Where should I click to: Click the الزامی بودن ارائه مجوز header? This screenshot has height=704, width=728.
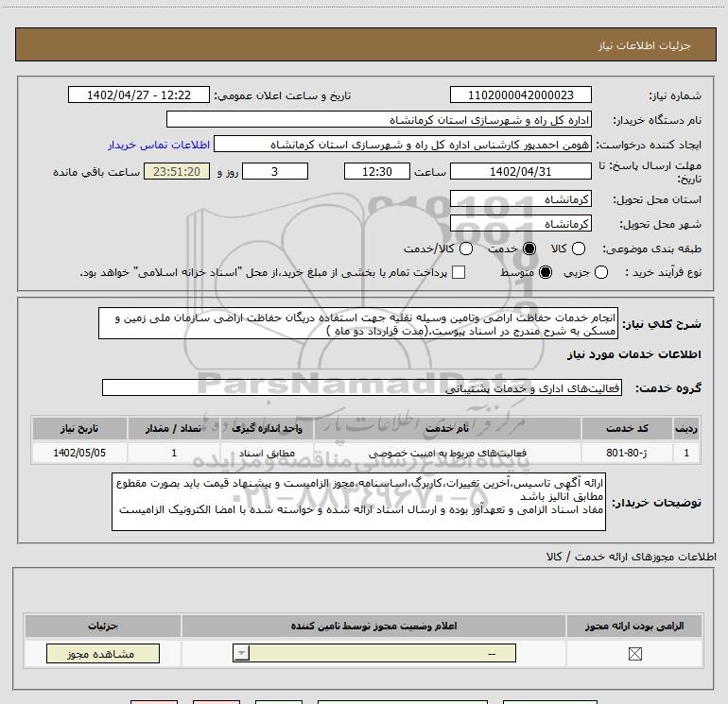point(634,626)
